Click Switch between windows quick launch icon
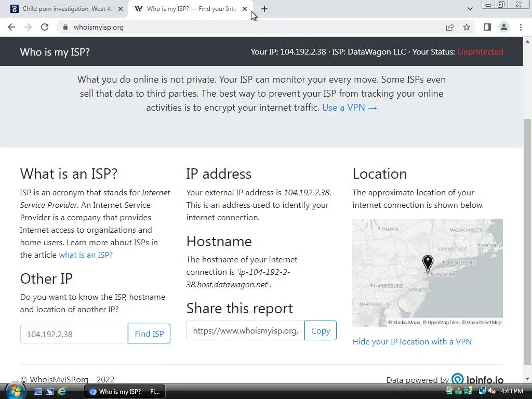This screenshot has height=399, width=532. 50,392
